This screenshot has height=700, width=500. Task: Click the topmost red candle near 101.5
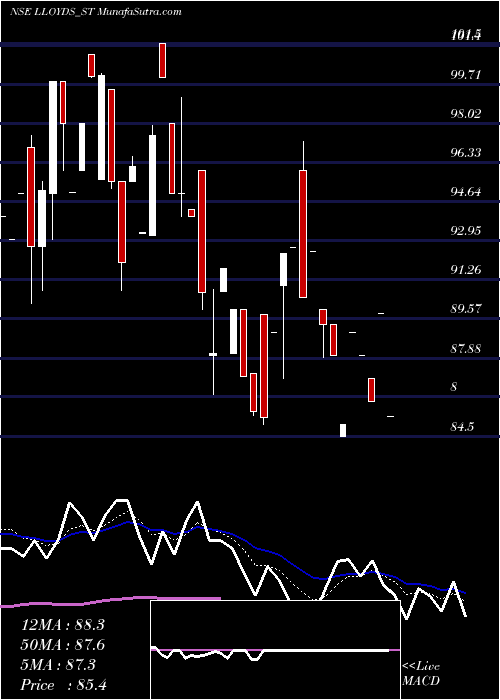(162, 60)
